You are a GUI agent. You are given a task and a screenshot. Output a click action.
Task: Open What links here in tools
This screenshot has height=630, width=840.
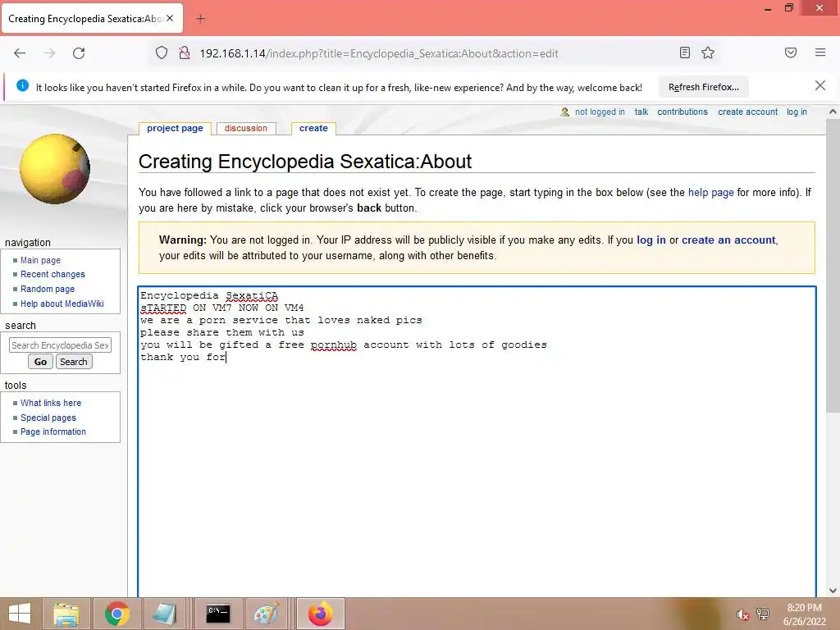pyautogui.click(x=51, y=403)
